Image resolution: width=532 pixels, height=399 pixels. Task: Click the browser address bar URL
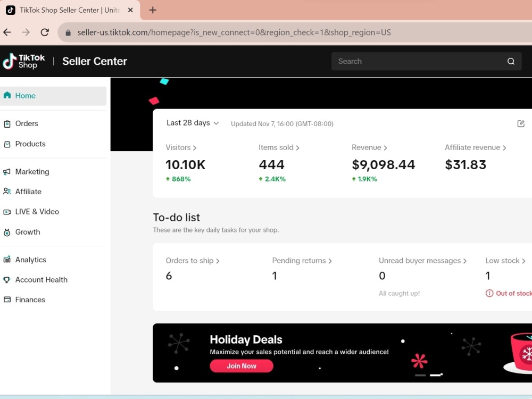(x=234, y=32)
